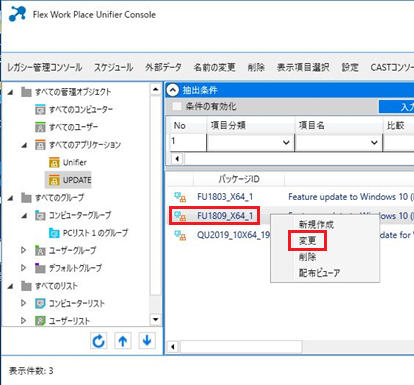Select the FU1809_X64_1 package row

(290, 216)
